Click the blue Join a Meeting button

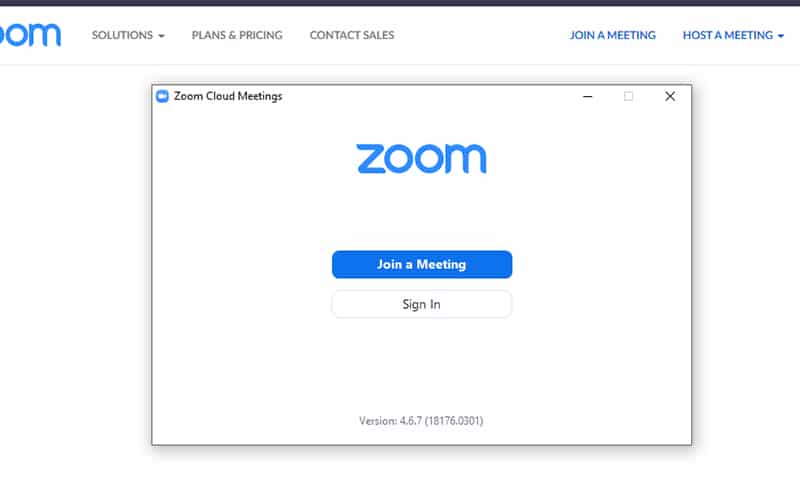point(422,264)
